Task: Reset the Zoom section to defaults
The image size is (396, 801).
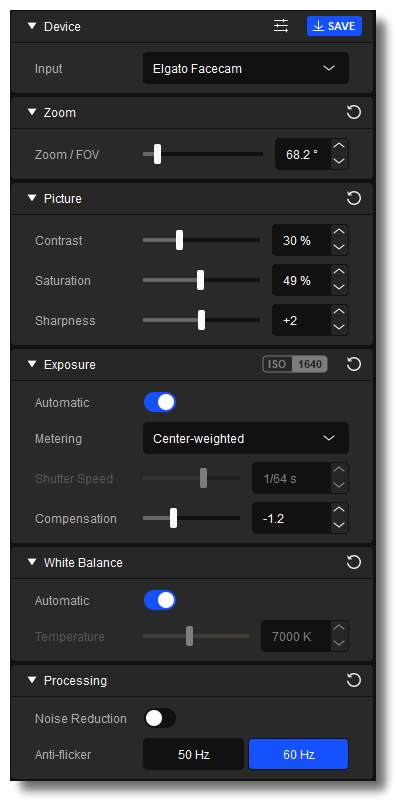Action: pos(354,112)
